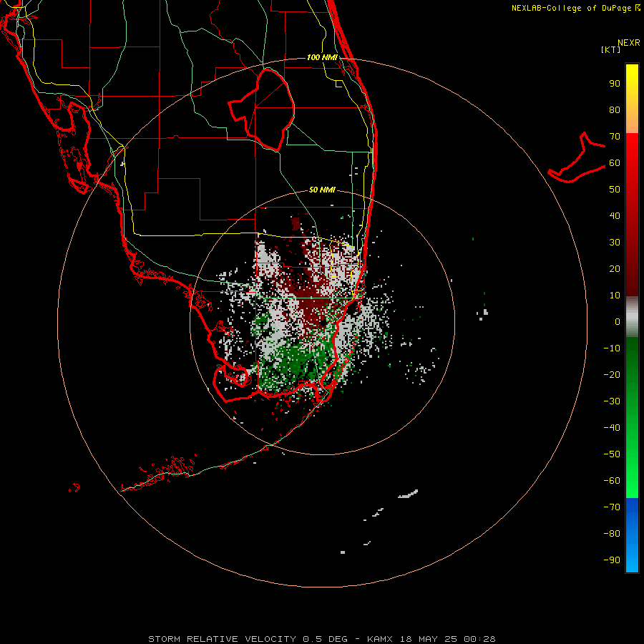The image size is (644, 644).
Task: Click the -80 value on the velocity scale
Action: click(612, 534)
